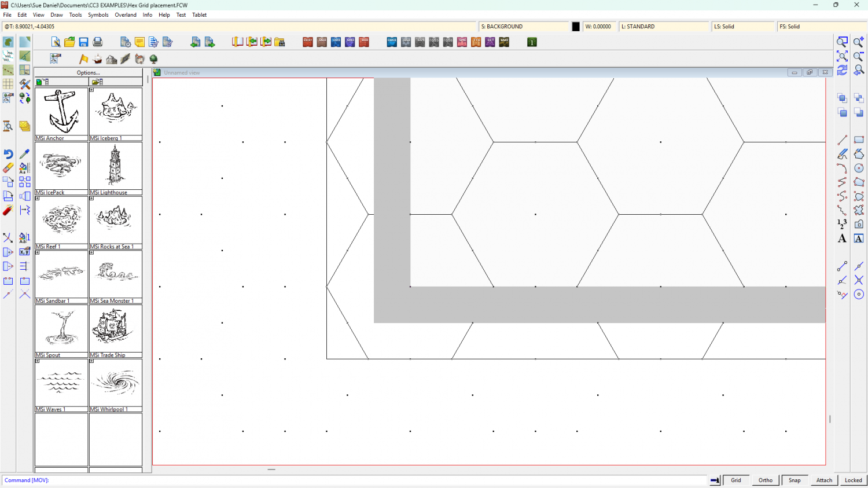The height and width of the screenshot is (488, 868).
Task: Click the Print icon in toolbar
Action: 98,42
